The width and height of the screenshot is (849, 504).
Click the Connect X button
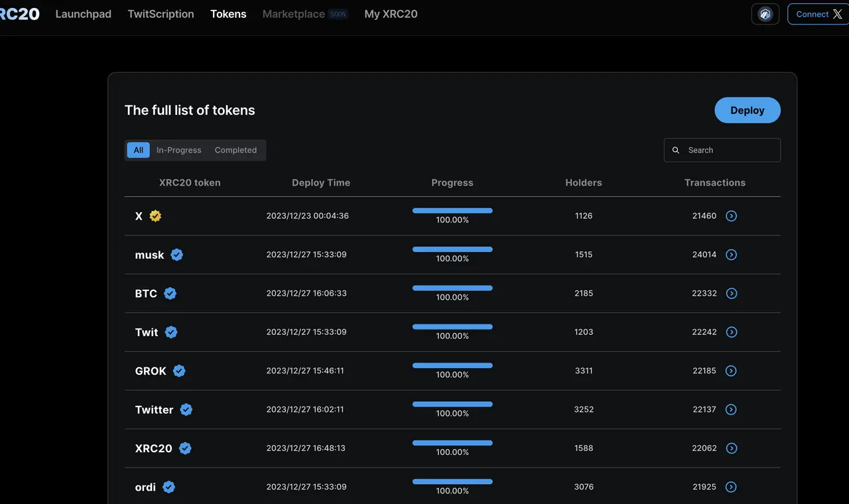tap(818, 14)
